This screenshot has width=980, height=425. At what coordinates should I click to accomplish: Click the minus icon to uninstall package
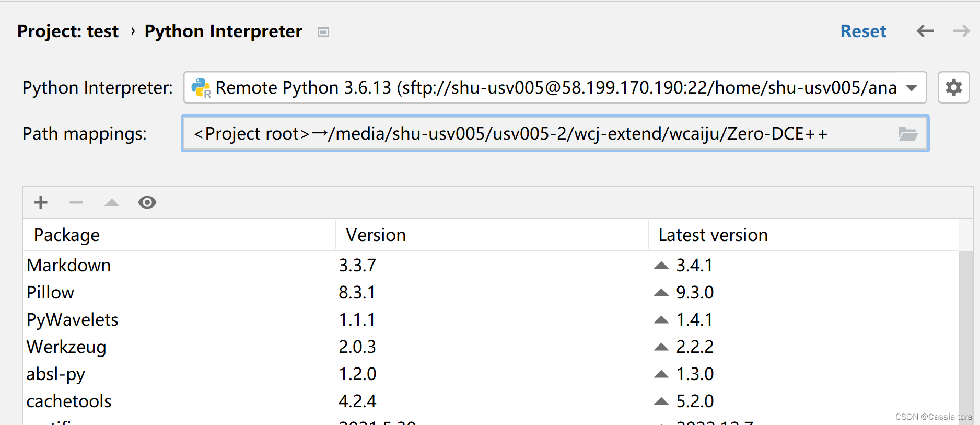point(76,202)
